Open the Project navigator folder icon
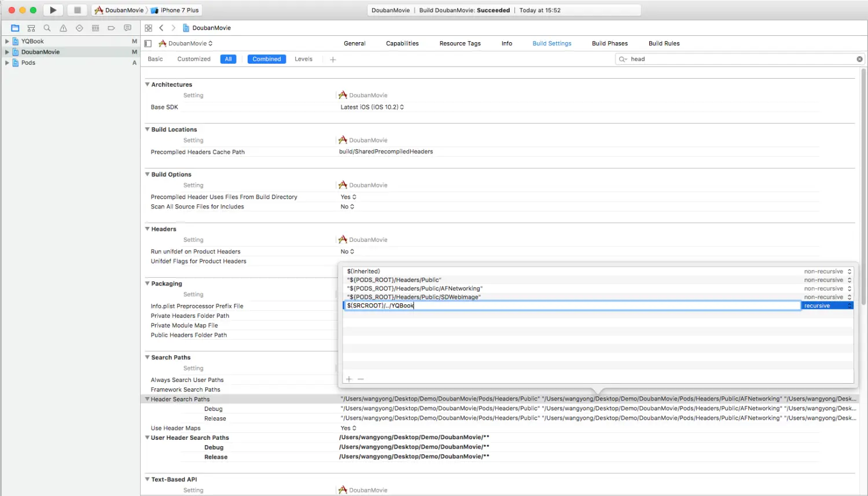This screenshot has width=868, height=496. tap(15, 28)
